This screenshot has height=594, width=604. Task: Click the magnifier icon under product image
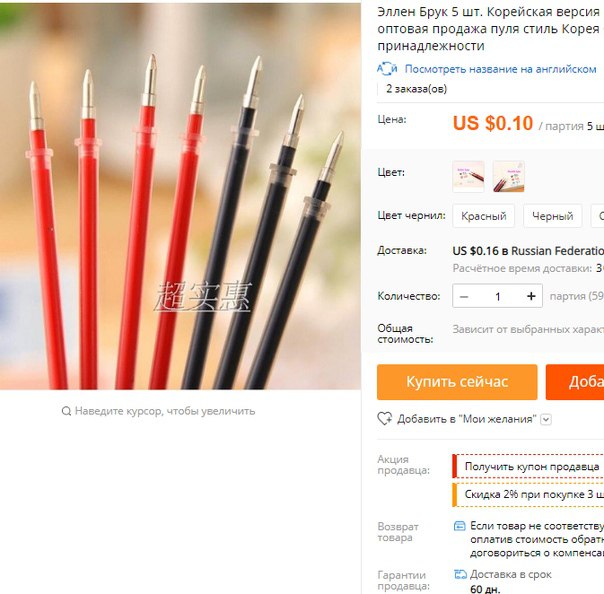pos(66,411)
